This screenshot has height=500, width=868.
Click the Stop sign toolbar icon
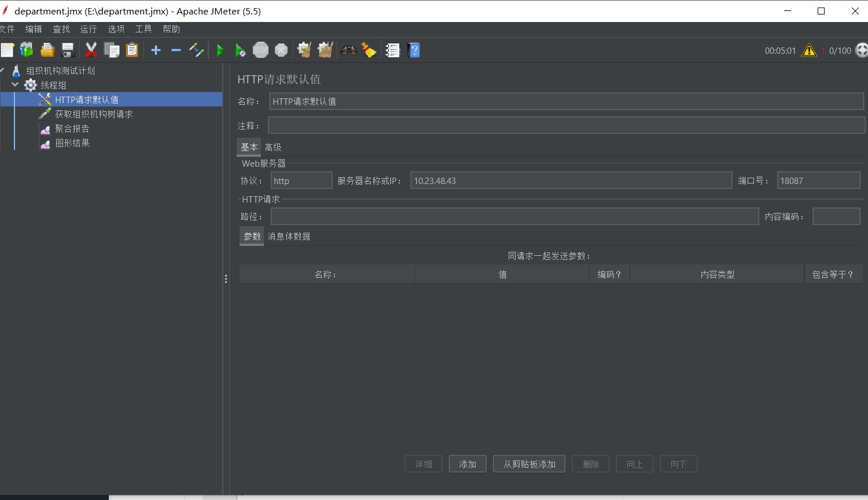pyautogui.click(x=261, y=50)
